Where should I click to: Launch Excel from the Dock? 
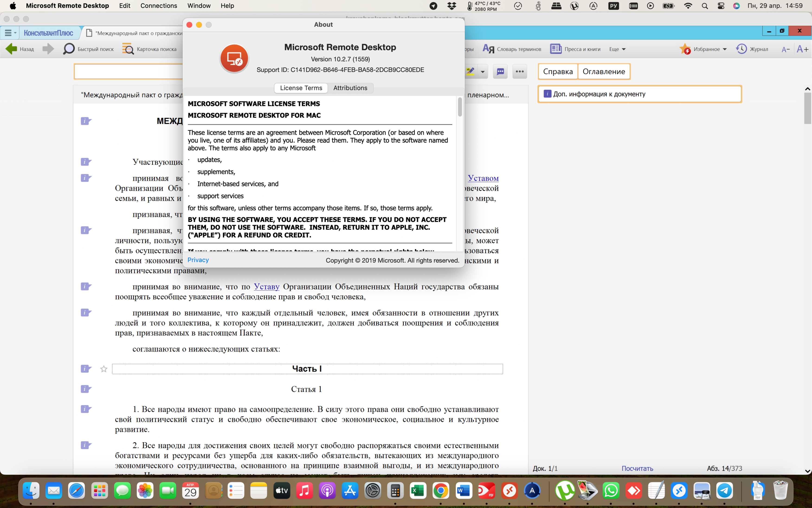click(418, 491)
